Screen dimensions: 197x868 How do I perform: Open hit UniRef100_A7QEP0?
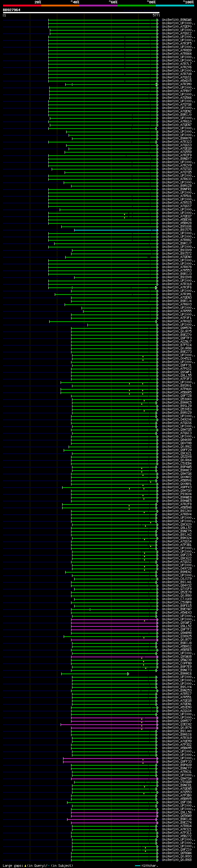pyautogui.click(x=177, y=26)
